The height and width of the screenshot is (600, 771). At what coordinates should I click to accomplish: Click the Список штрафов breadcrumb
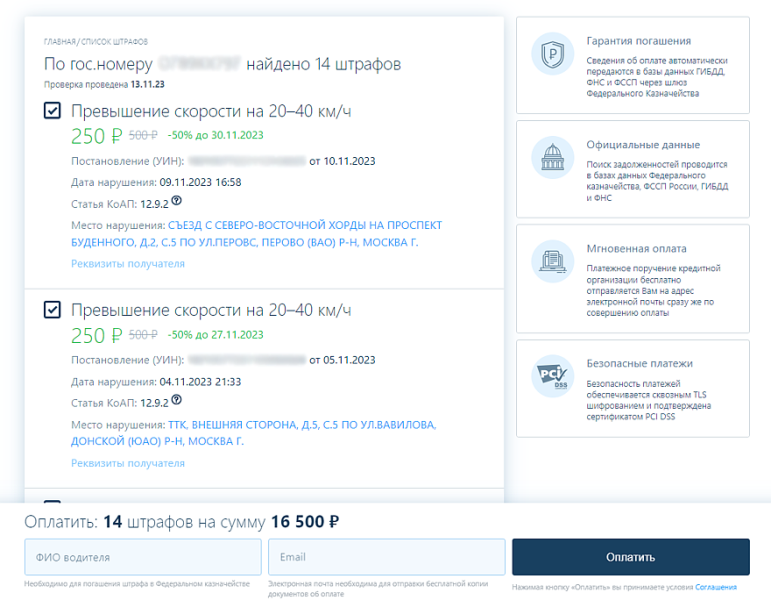pos(114,42)
